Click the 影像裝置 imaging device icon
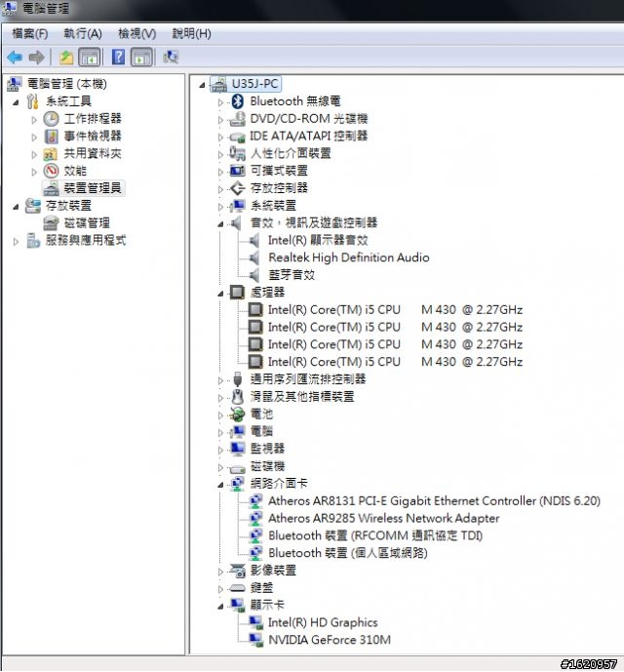 pyautogui.click(x=238, y=571)
